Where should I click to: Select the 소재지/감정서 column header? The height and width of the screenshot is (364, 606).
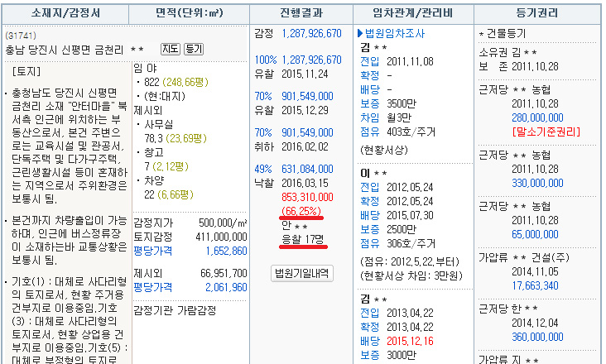[65, 13]
